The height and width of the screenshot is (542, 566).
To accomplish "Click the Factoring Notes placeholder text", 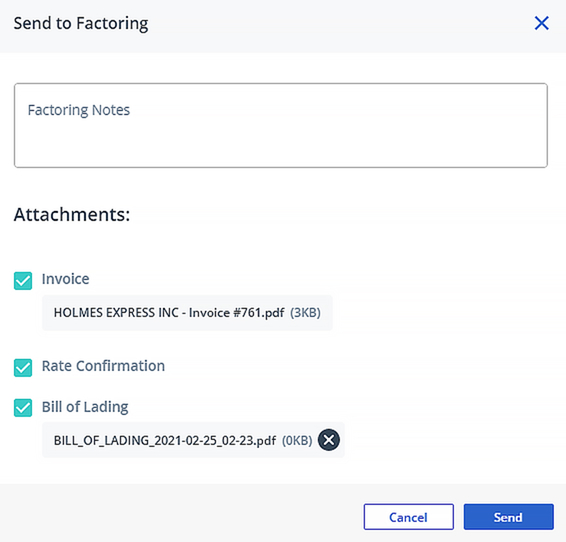I will [79, 110].
